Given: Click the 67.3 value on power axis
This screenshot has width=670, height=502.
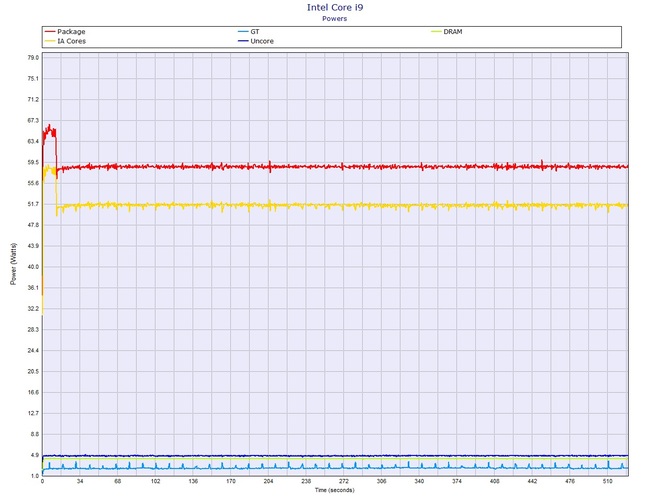Looking at the screenshot, I should (x=33, y=120).
